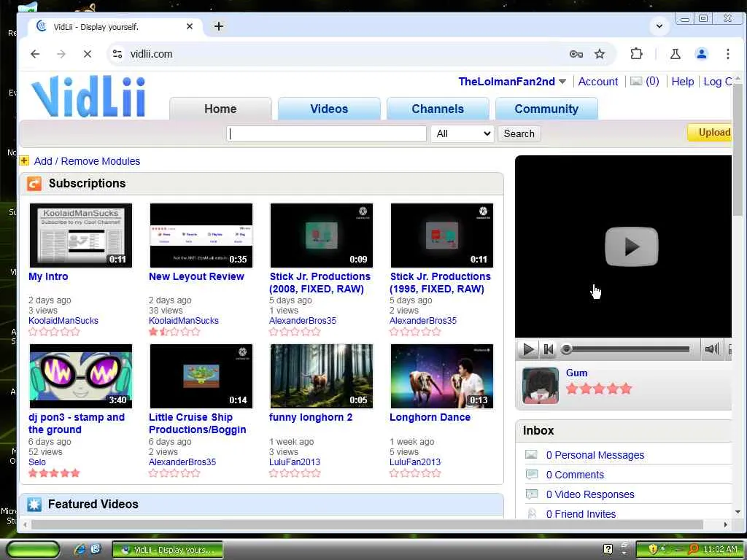Click in the search text field

[x=326, y=133]
